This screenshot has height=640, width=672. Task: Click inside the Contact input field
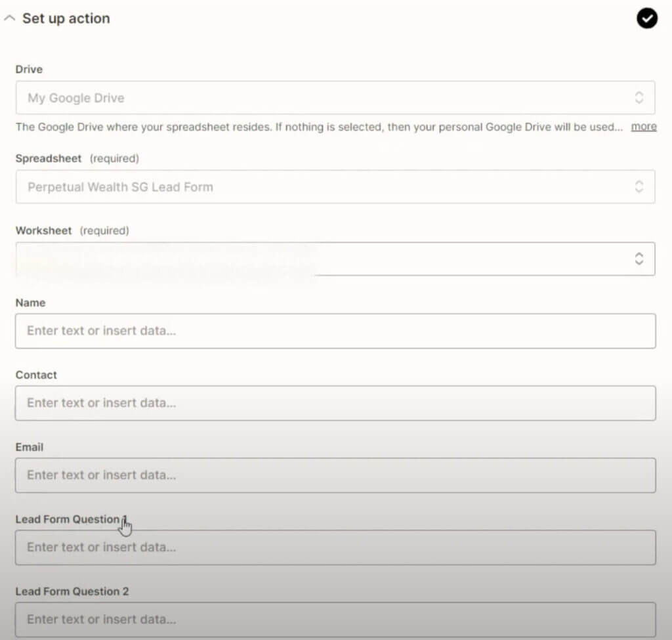(336, 403)
